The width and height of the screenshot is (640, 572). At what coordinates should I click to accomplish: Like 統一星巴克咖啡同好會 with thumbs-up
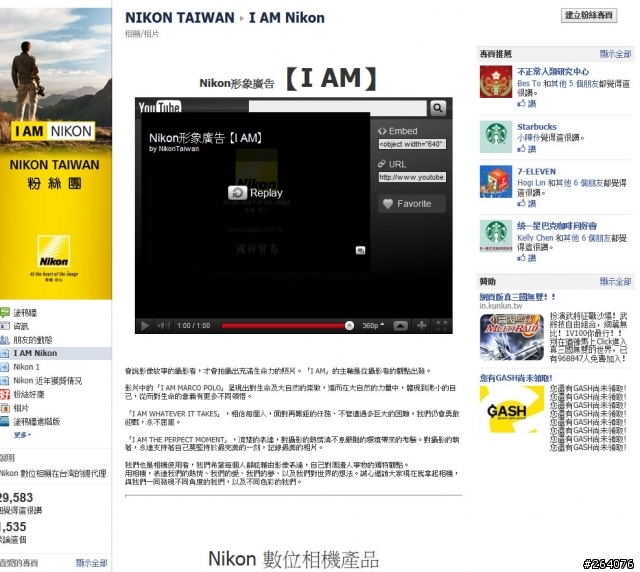[x=527, y=258]
